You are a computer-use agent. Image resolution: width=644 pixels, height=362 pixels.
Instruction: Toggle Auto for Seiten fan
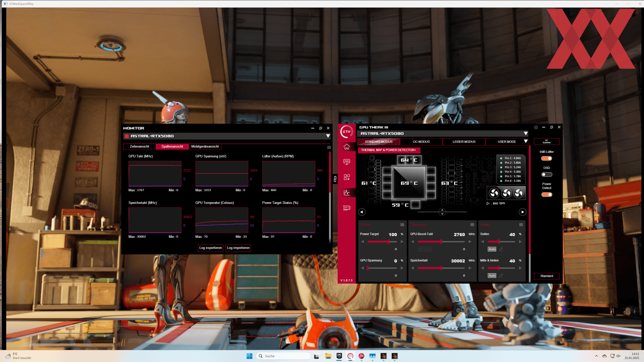pos(492,249)
